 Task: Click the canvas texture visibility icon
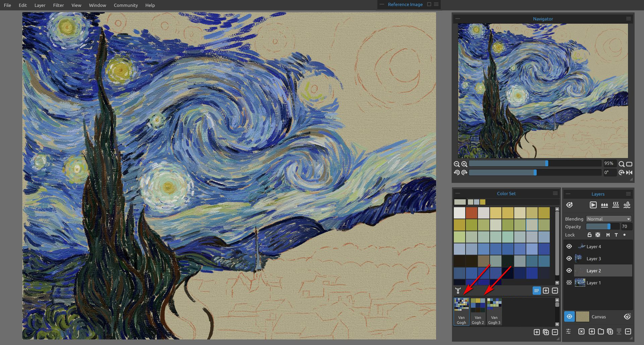tap(627, 317)
